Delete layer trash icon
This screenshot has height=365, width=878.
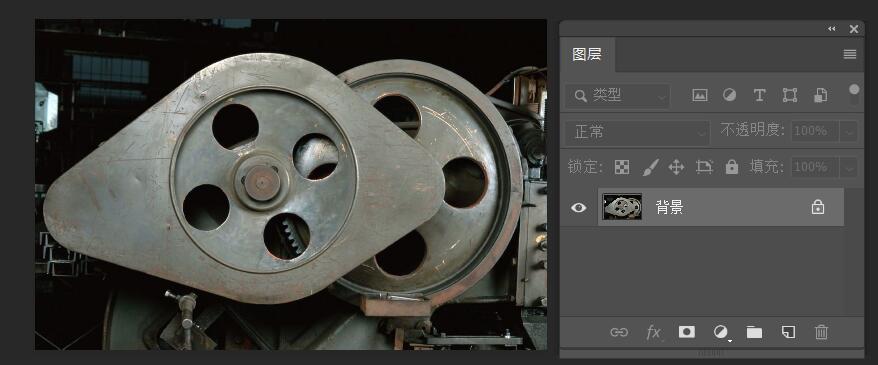(821, 333)
